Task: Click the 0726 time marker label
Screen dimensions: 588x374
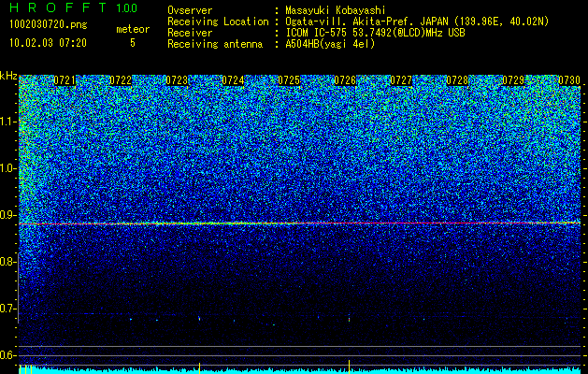Action: click(x=345, y=80)
